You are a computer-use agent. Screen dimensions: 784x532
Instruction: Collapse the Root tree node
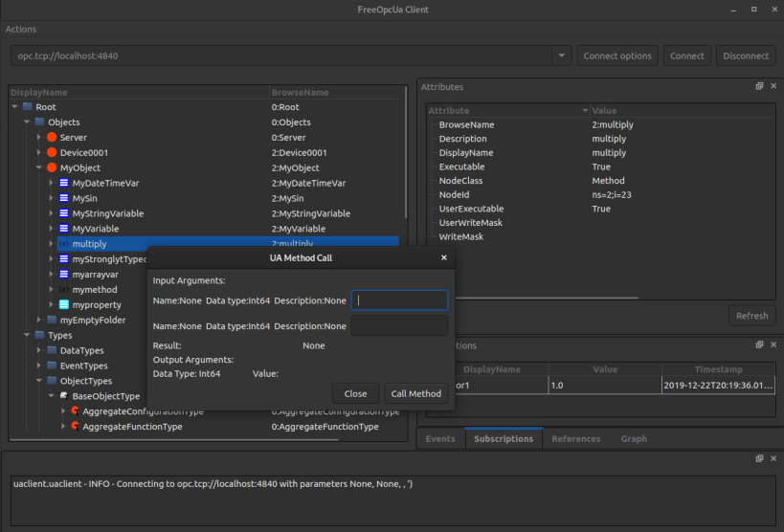[x=15, y=106]
